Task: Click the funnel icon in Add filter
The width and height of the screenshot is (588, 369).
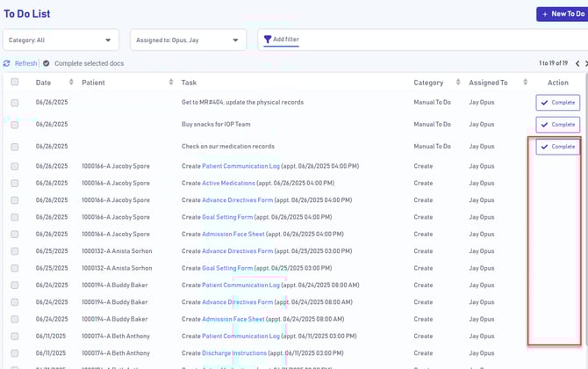Action: (x=268, y=39)
